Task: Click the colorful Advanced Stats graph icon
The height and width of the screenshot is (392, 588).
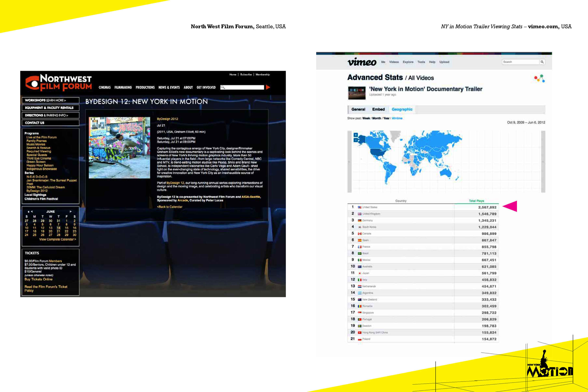Action: click(x=540, y=78)
